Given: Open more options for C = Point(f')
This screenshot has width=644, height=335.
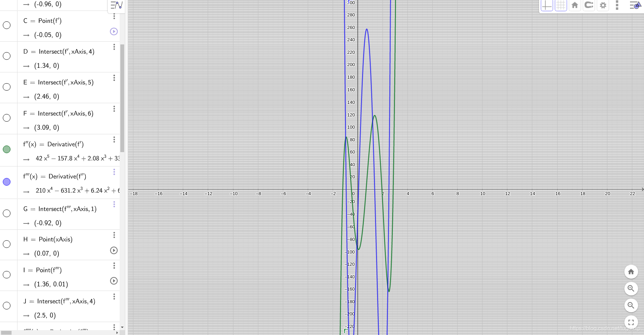Looking at the screenshot, I should pos(114,16).
